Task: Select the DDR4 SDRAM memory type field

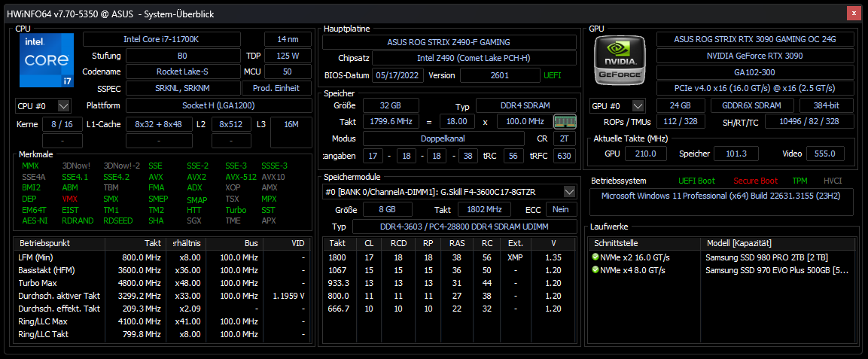Action: (526, 105)
